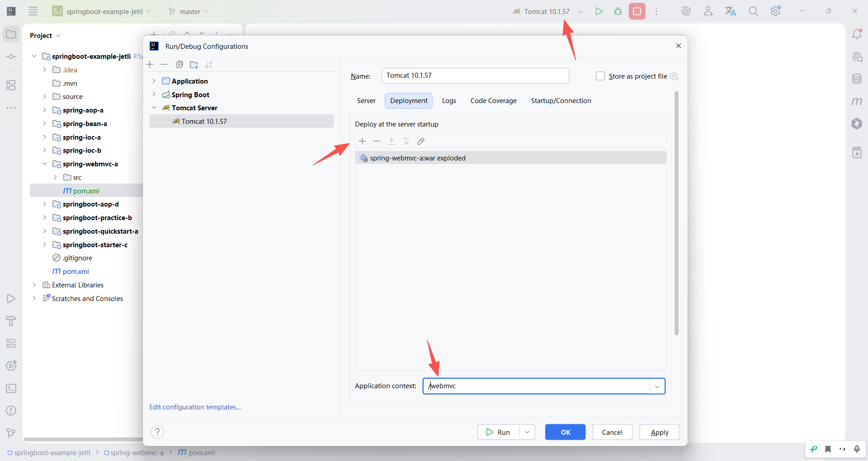Switch to the Logs tab

click(449, 101)
